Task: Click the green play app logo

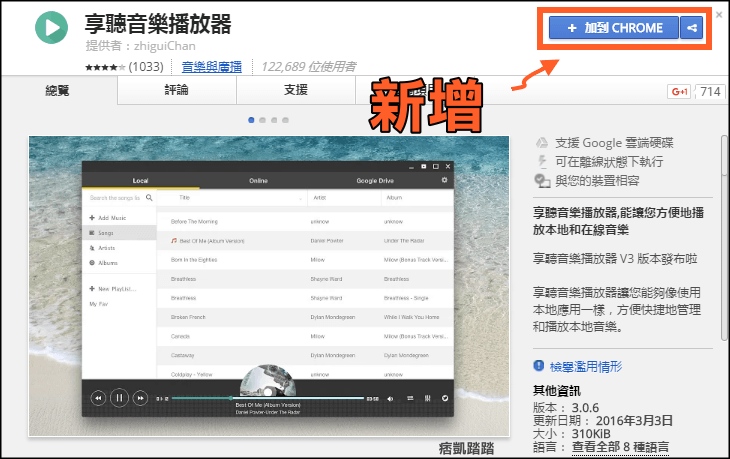Action: coord(51,27)
